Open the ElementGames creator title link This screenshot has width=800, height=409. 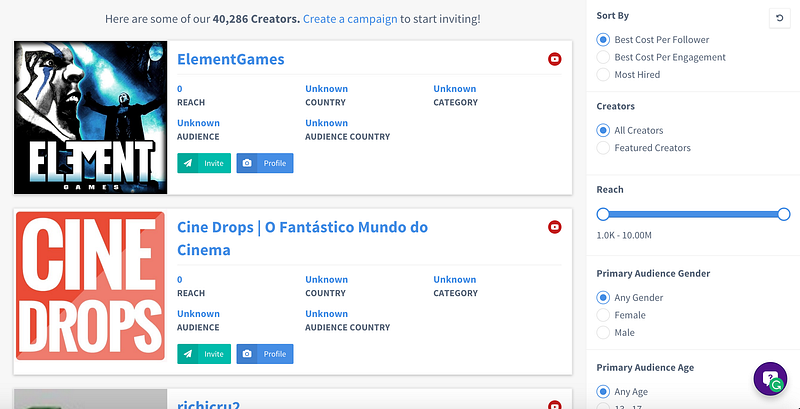231,59
